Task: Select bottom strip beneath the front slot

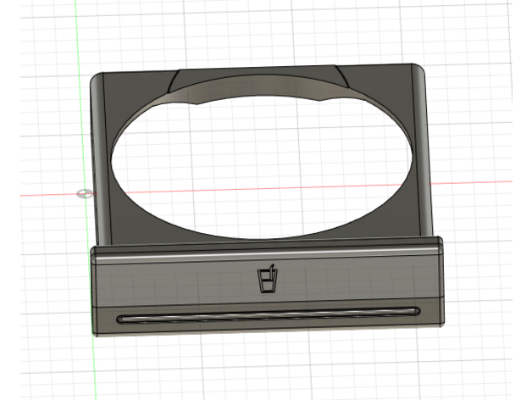Action: coord(267,325)
